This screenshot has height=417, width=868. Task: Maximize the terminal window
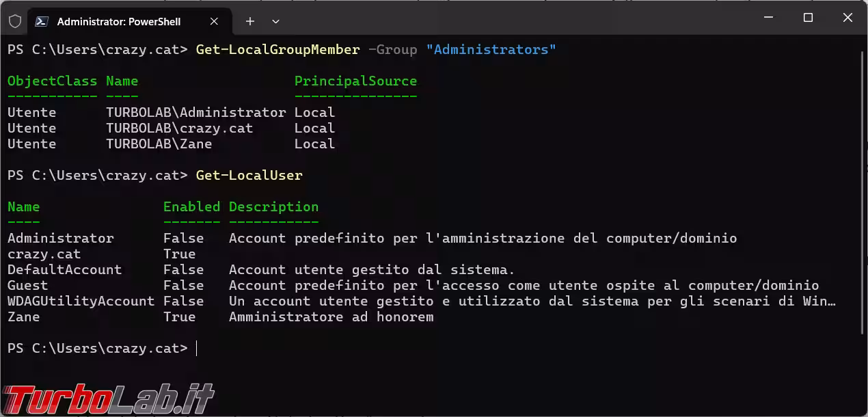(808, 18)
